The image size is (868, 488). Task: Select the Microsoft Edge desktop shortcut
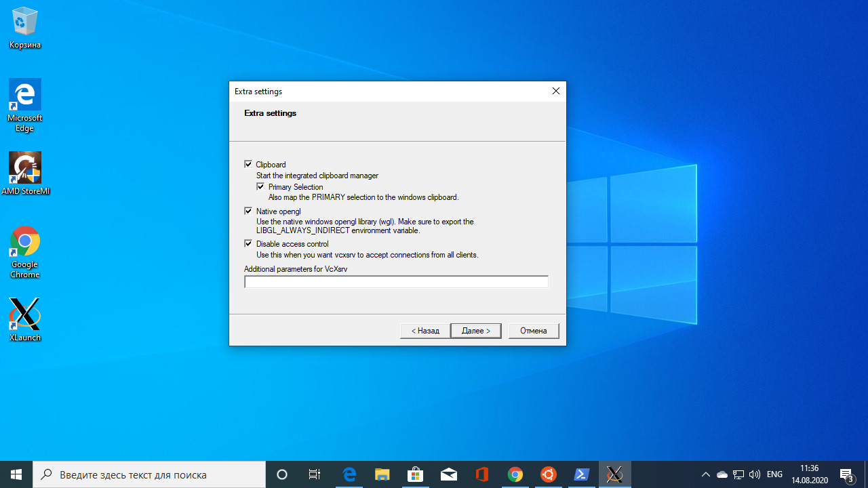(25, 105)
